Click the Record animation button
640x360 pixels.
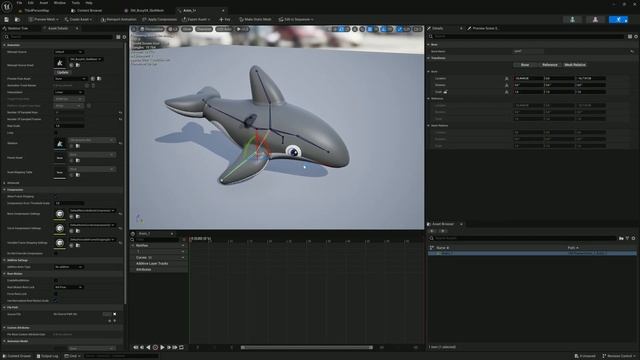155,347
